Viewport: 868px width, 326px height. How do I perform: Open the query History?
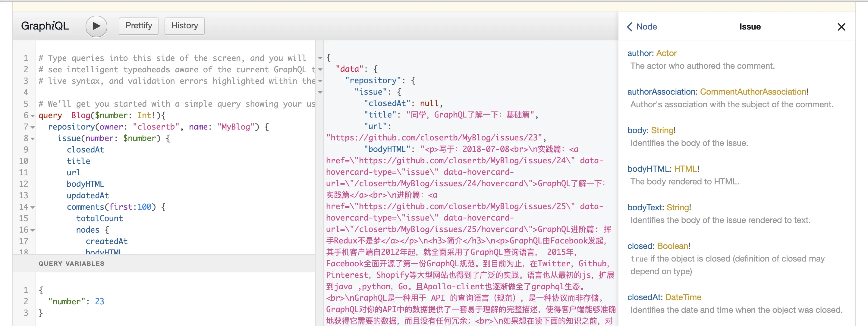point(184,26)
